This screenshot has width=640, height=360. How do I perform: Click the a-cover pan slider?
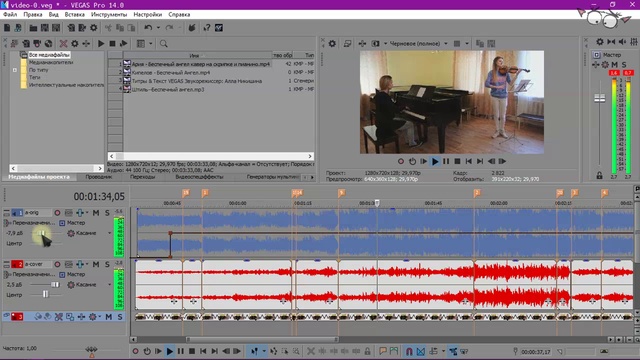point(45,294)
